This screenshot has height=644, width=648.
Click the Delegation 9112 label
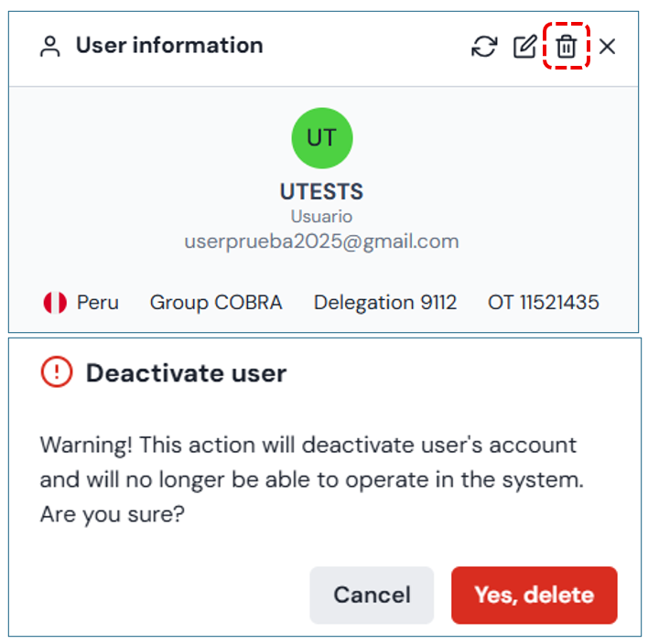click(385, 303)
